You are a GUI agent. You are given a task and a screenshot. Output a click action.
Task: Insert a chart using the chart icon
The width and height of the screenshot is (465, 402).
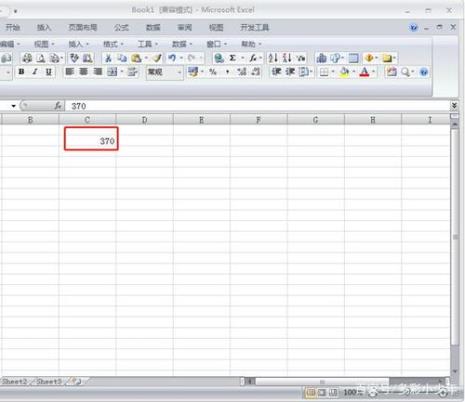[x=322, y=58]
